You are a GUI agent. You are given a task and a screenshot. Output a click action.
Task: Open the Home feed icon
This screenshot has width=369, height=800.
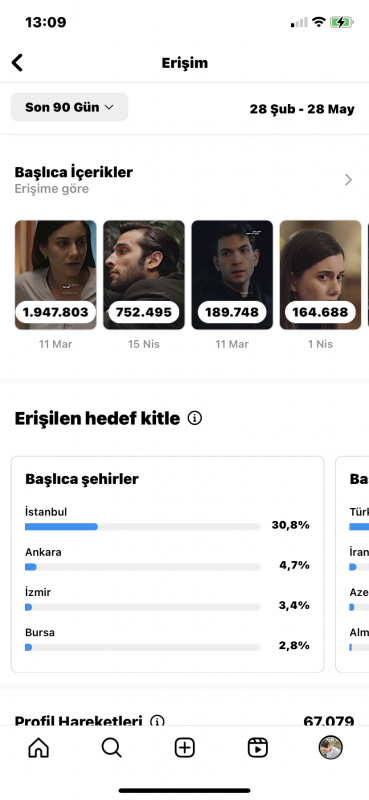39,748
